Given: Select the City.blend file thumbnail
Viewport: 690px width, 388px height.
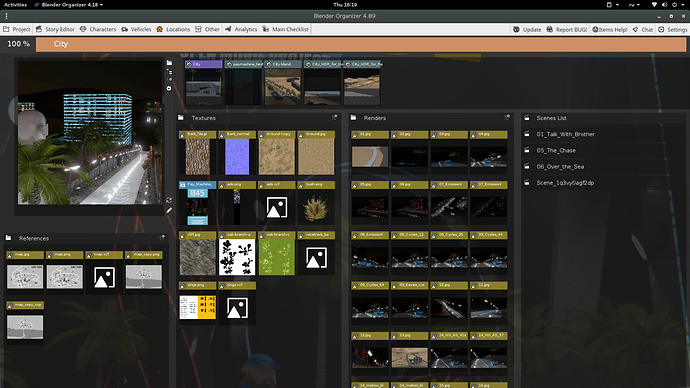Looking at the screenshot, I should coord(283,83).
